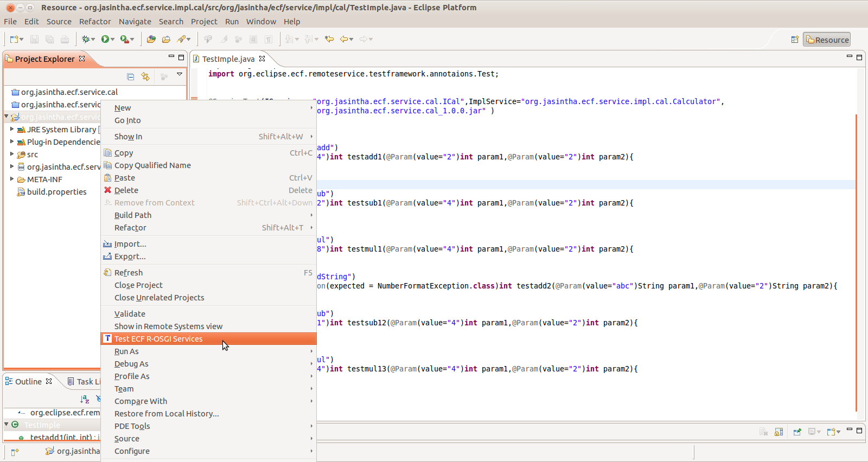Open the Debug button dropdown arrow
The height and width of the screenshot is (462, 868).
coord(93,40)
